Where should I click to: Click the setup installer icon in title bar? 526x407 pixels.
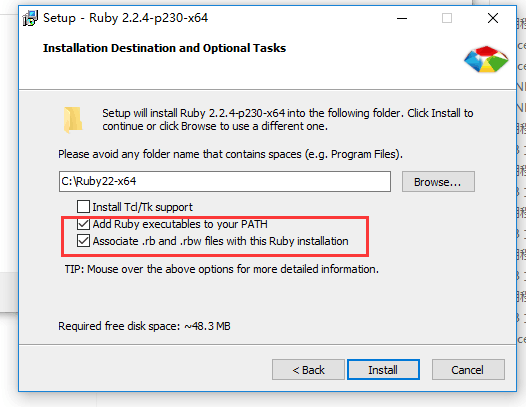tap(30, 18)
